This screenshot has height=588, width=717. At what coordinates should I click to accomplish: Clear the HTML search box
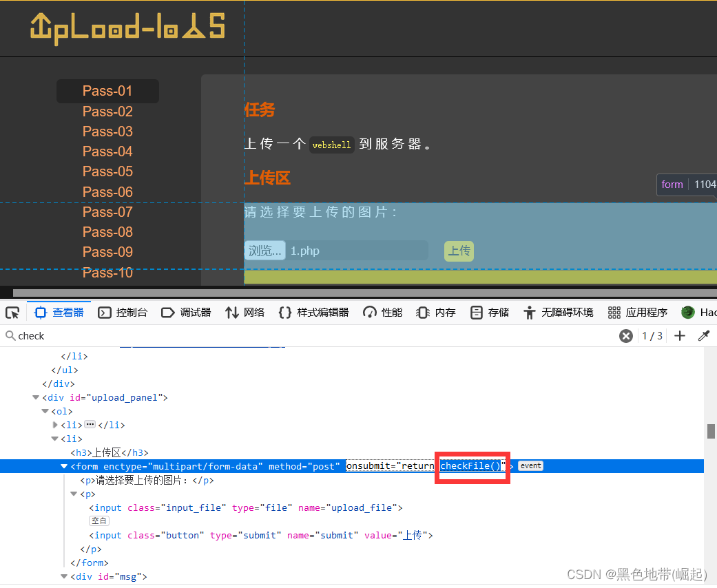coord(625,336)
